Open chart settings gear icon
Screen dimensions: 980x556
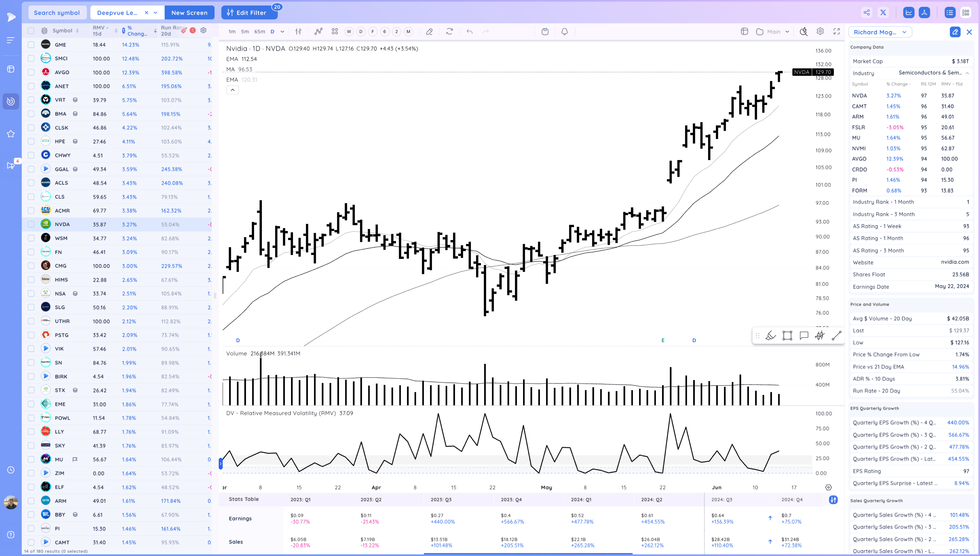tap(820, 31)
